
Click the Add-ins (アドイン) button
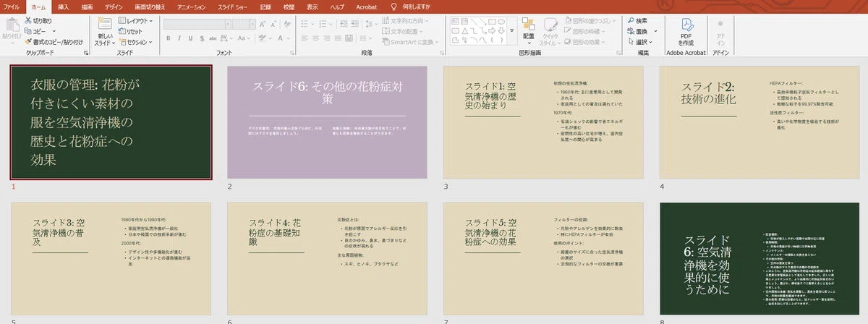click(x=720, y=30)
